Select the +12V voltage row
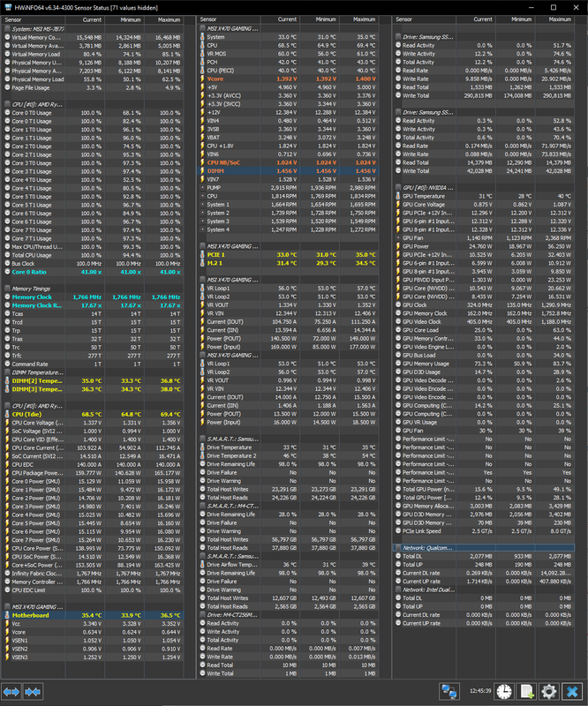Screen dimensions: 588x706 (x=289, y=113)
